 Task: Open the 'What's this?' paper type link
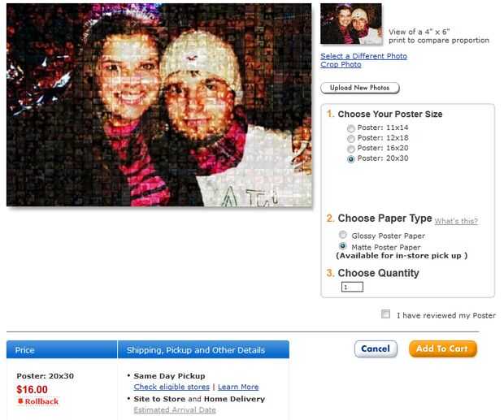click(x=456, y=221)
